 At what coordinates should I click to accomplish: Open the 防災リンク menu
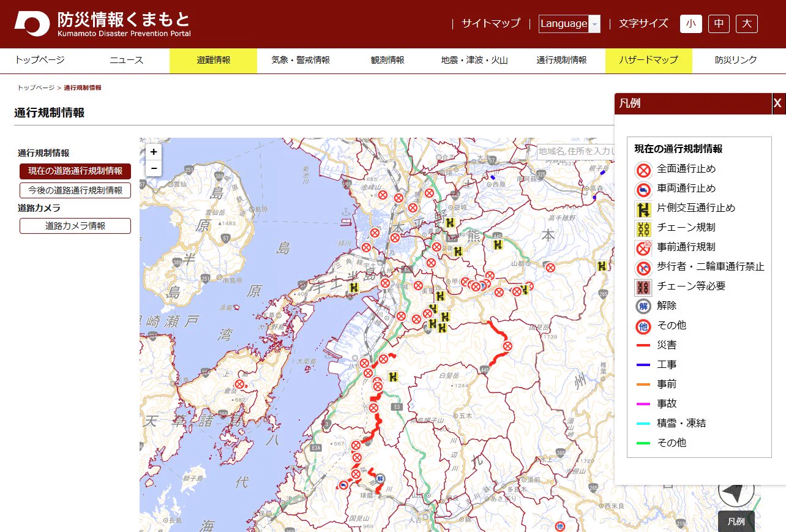click(x=736, y=60)
